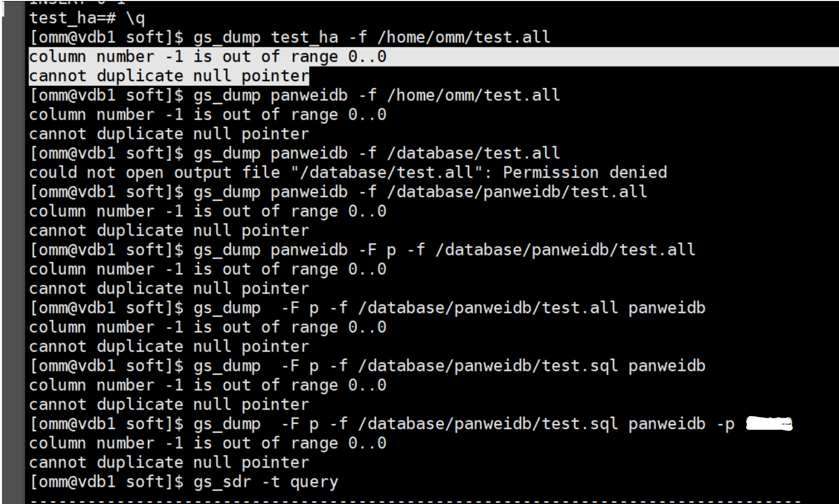Image resolution: width=839 pixels, height=504 pixels.
Task: Click the white redacted port value
Action: tap(769, 424)
